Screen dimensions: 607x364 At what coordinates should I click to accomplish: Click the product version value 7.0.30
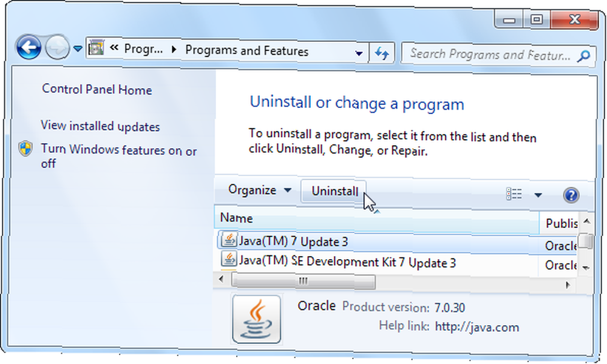pyautogui.click(x=449, y=308)
